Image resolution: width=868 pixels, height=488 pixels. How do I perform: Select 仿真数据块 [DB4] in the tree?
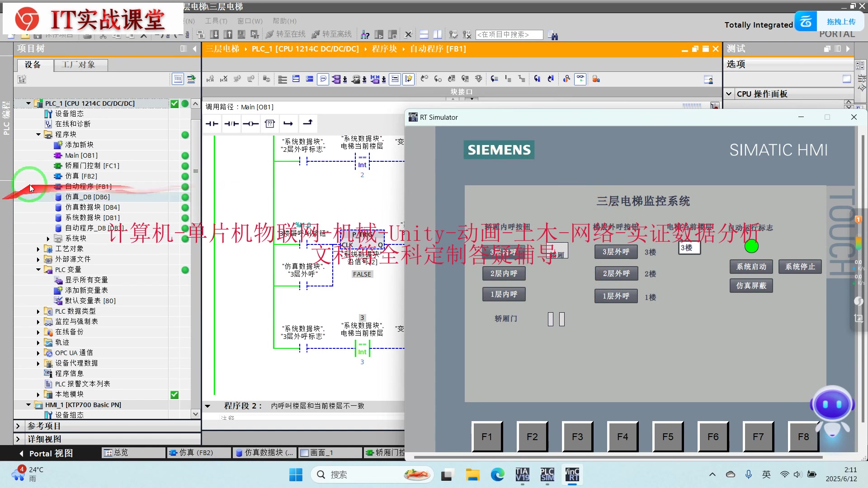pos(92,207)
